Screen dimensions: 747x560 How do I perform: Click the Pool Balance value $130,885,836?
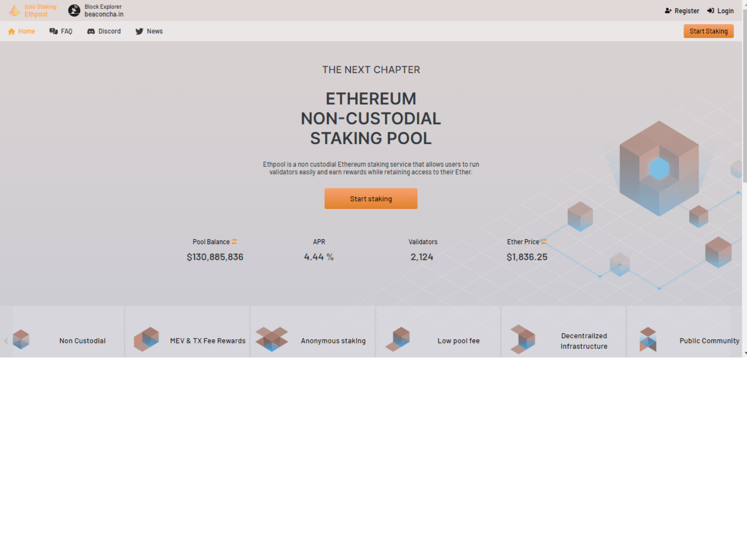tap(215, 257)
